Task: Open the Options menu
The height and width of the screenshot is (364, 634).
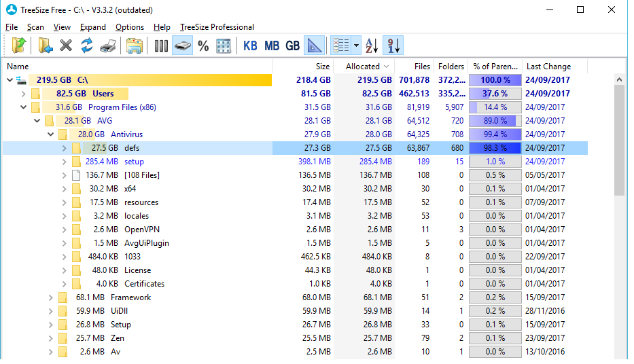Action: [129, 27]
